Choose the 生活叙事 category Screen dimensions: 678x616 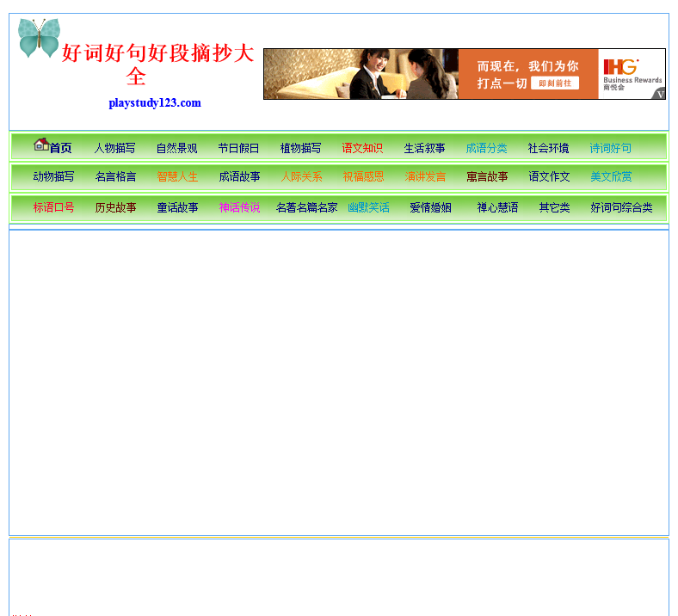coord(425,148)
